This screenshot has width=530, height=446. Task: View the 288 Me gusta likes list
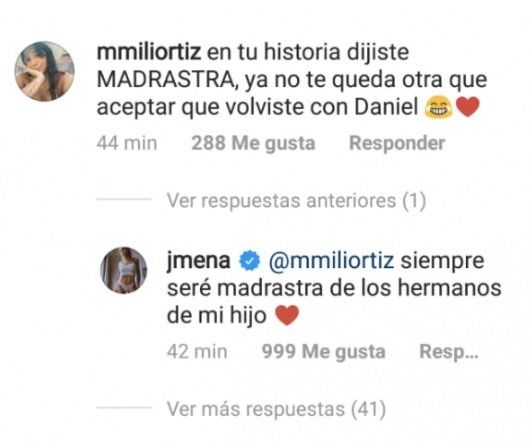(x=253, y=143)
